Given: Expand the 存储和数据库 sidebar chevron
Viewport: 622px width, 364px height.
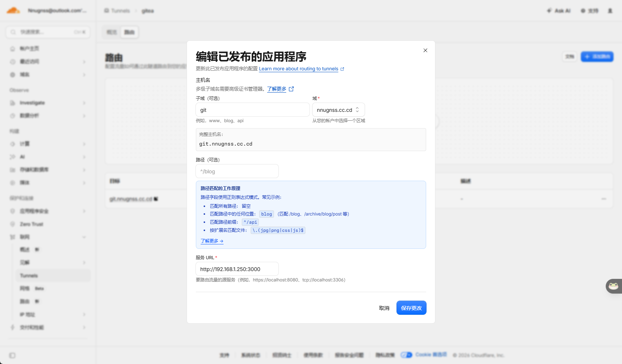Looking at the screenshot, I should coord(84,170).
